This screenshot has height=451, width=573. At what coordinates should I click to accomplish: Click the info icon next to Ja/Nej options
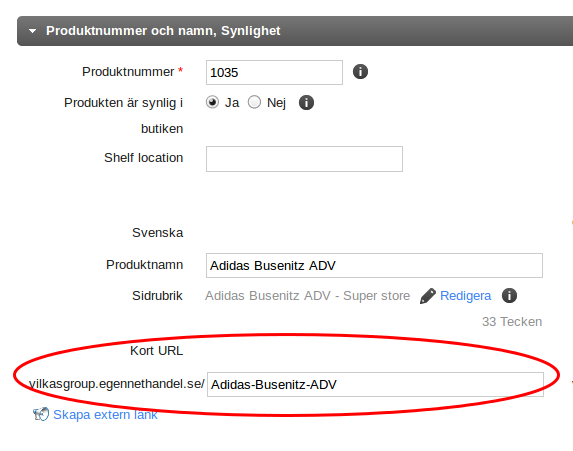[306, 103]
